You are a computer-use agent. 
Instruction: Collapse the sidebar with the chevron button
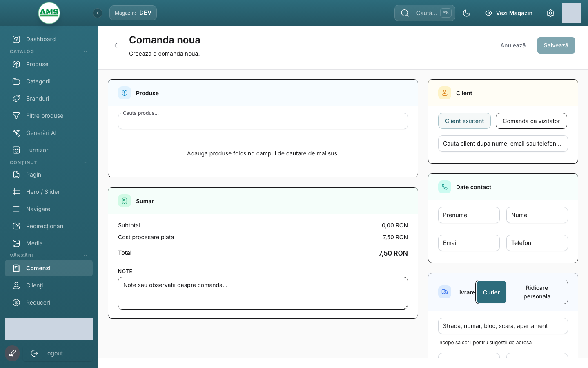98,13
